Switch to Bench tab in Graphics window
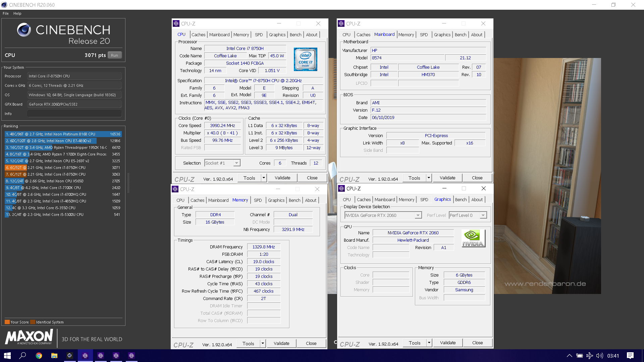This screenshot has height=362, width=644. [x=461, y=199]
